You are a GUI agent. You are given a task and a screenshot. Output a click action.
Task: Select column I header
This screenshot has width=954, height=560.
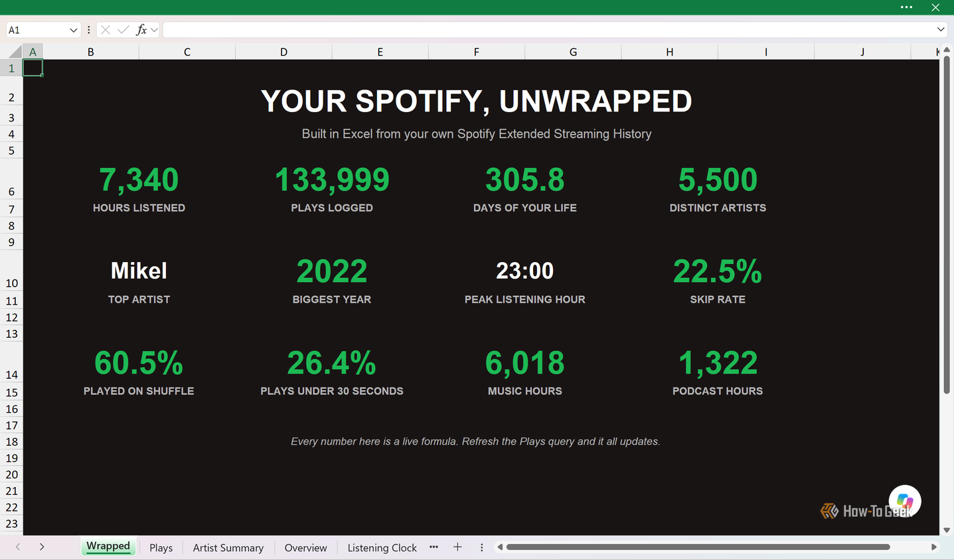[x=766, y=52]
